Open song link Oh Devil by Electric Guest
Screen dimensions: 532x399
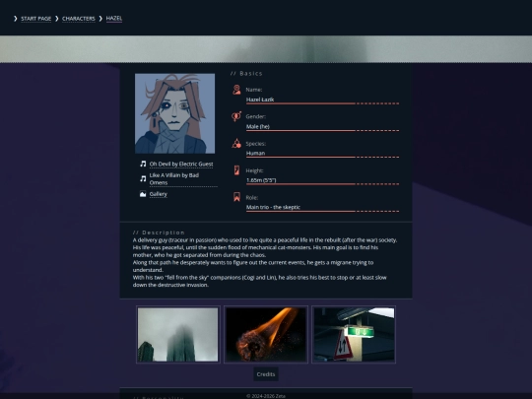click(181, 165)
